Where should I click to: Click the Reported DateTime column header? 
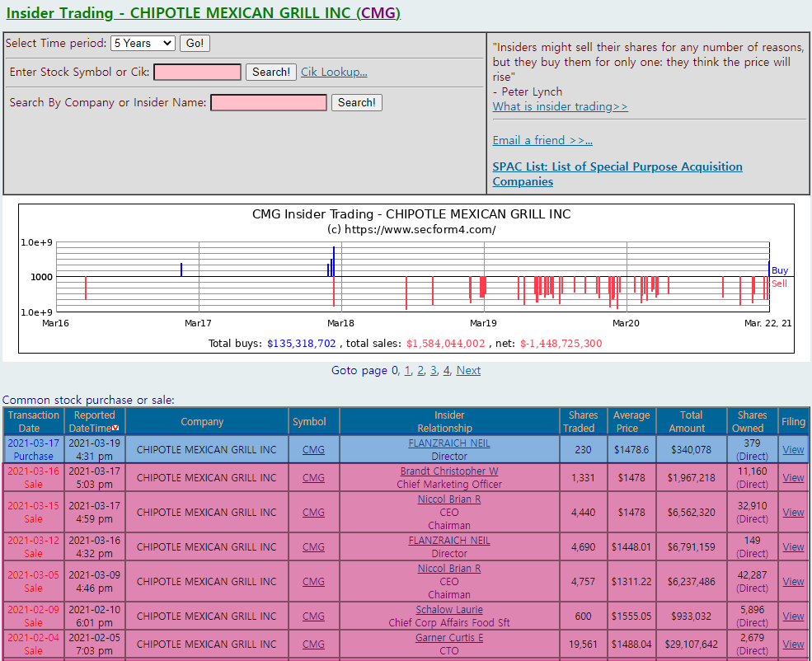[94, 421]
